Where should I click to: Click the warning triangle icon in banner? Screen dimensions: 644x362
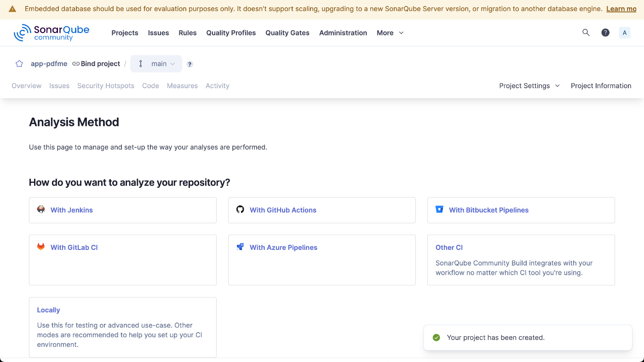coord(12,9)
